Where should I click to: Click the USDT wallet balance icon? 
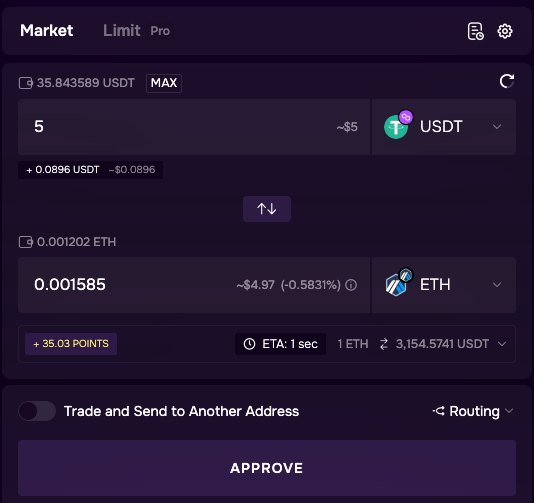pos(26,83)
